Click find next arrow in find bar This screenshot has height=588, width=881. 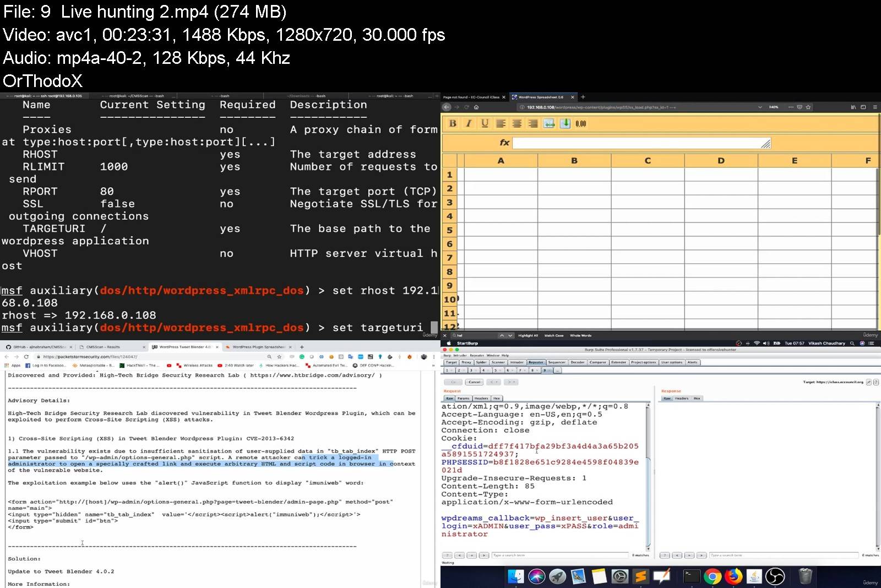click(510, 335)
